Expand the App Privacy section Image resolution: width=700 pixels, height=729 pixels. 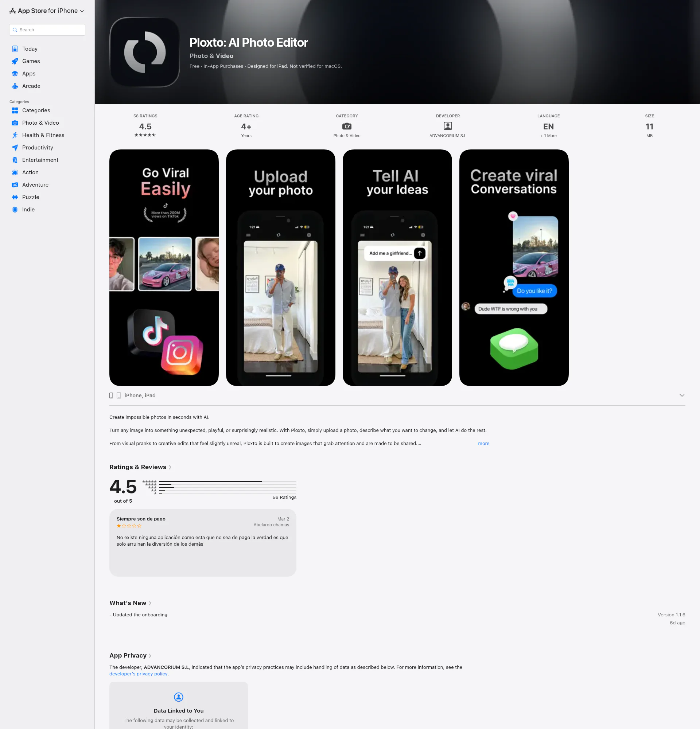[x=130, y=655]
